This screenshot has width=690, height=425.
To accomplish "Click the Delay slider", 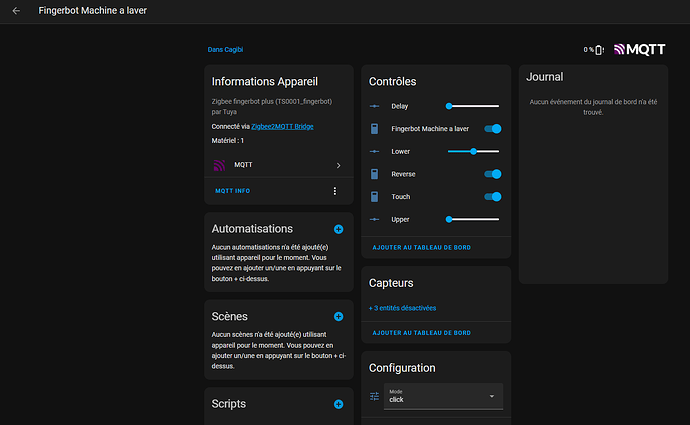I will point(473,106).
